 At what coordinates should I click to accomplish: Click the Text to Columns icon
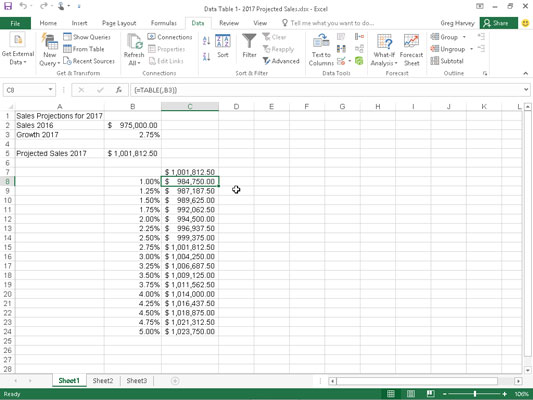(321, 50)
